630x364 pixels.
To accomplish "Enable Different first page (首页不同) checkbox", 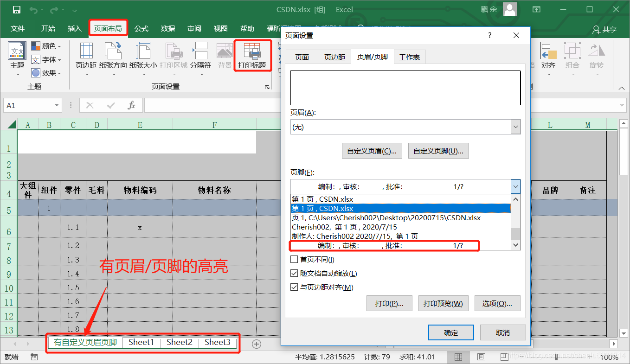I will point(294,259).
